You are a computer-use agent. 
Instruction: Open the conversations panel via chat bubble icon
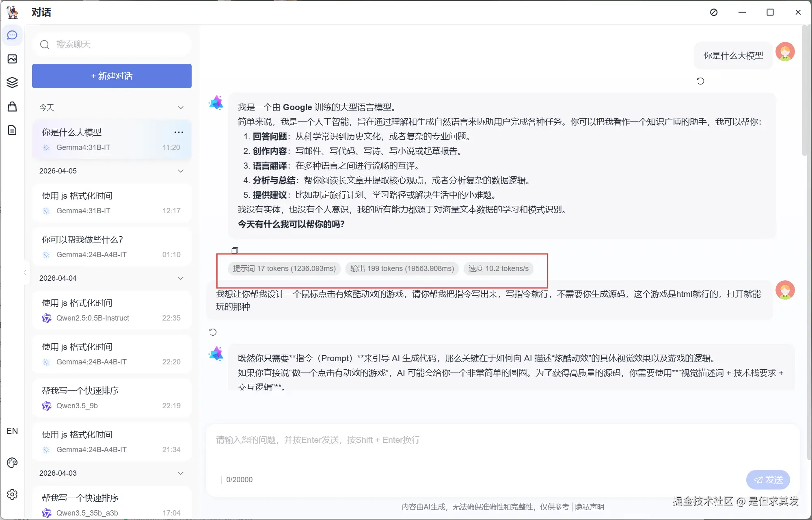[x=12, y=35]
